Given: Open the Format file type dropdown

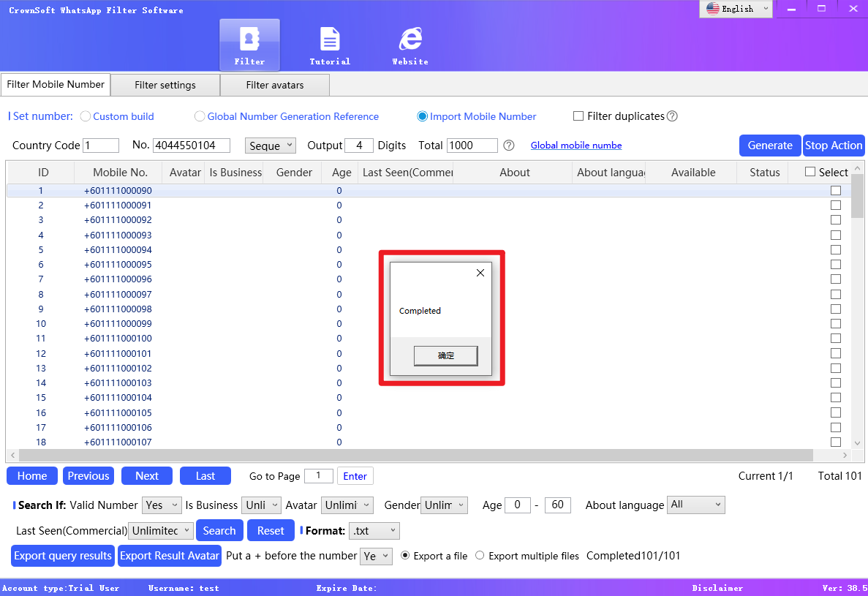Looking at the screenshot, I should point(374,531).
